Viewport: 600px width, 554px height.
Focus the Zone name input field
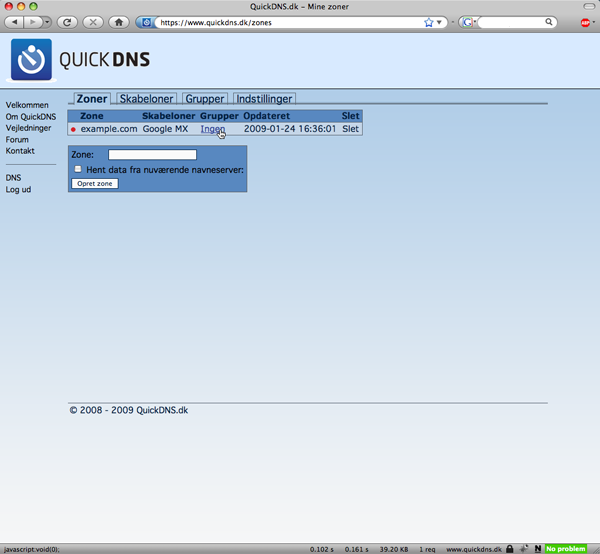click(x=152, y=155)
